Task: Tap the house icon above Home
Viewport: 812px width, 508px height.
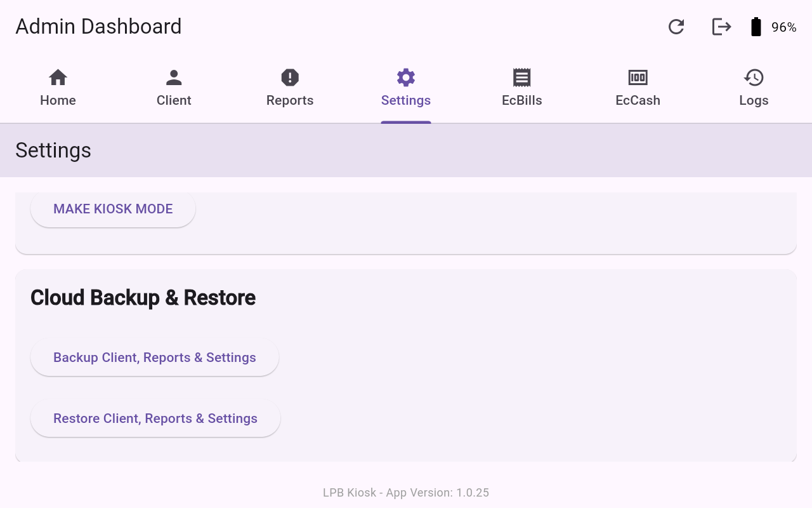Action: click(x=58, y=77)
